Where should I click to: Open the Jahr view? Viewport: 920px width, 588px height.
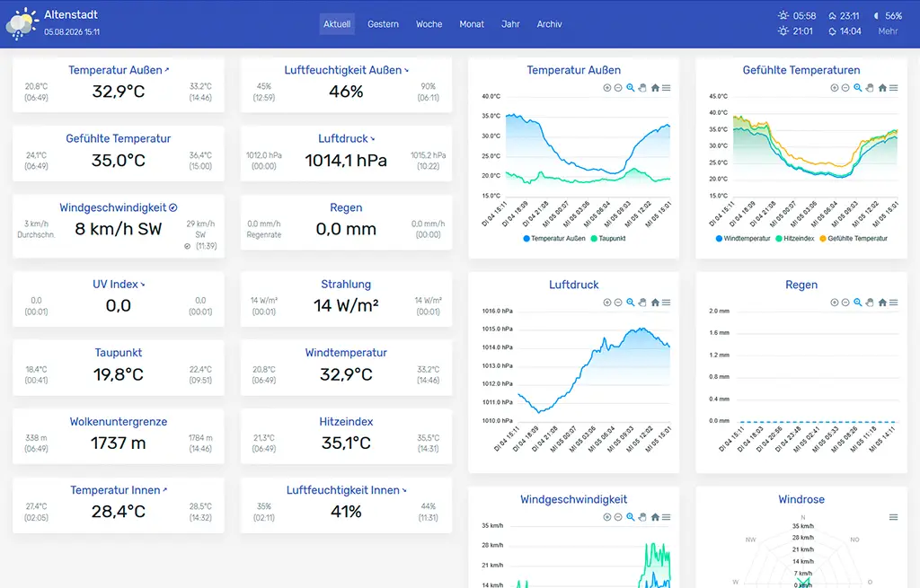510,24
